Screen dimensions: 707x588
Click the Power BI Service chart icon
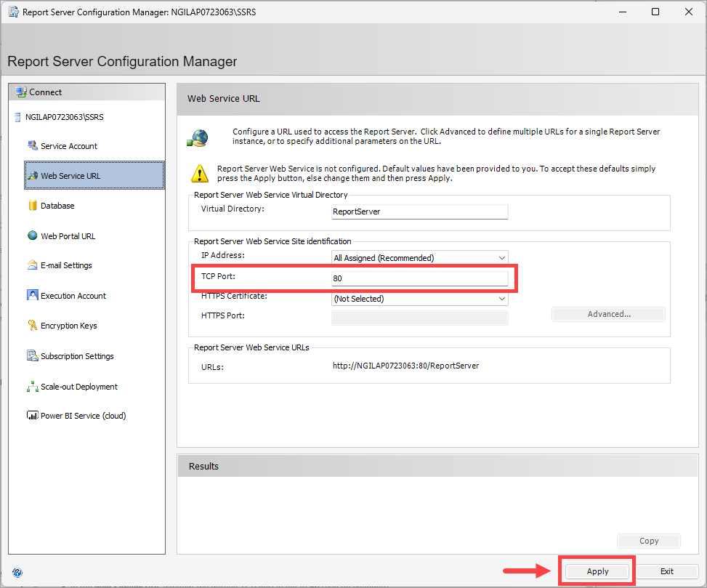coord(33,415)
